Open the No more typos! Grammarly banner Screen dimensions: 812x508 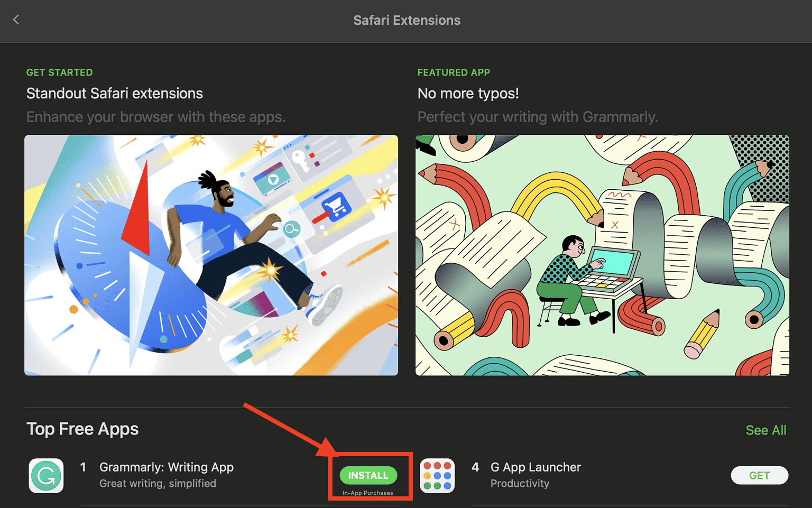[x=602, y=255]
